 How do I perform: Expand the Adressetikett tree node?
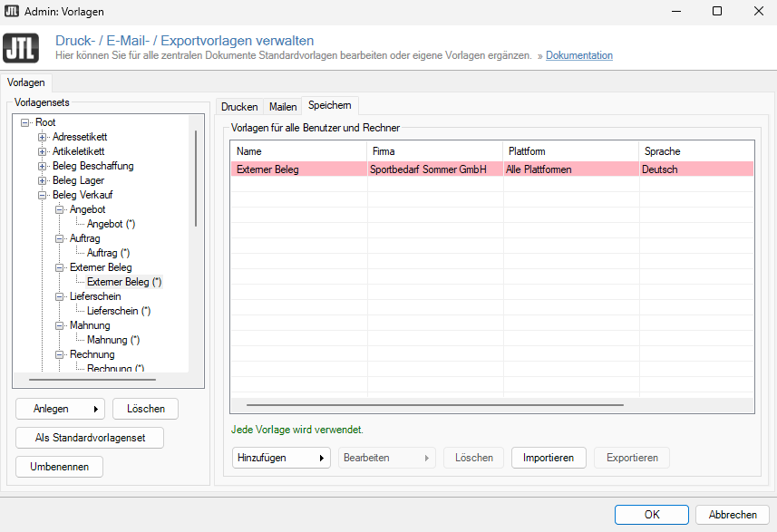[42, 137]
